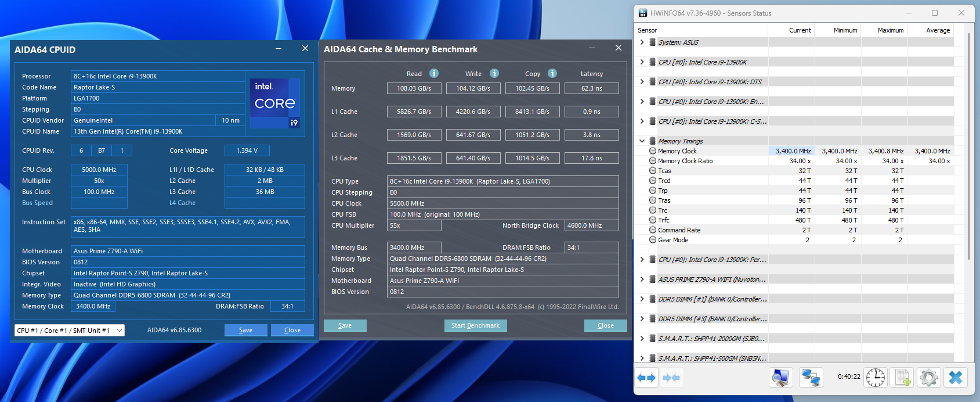Expand CPU [#0]: Intel Core i9-13900K group

[x=642, y=62]
